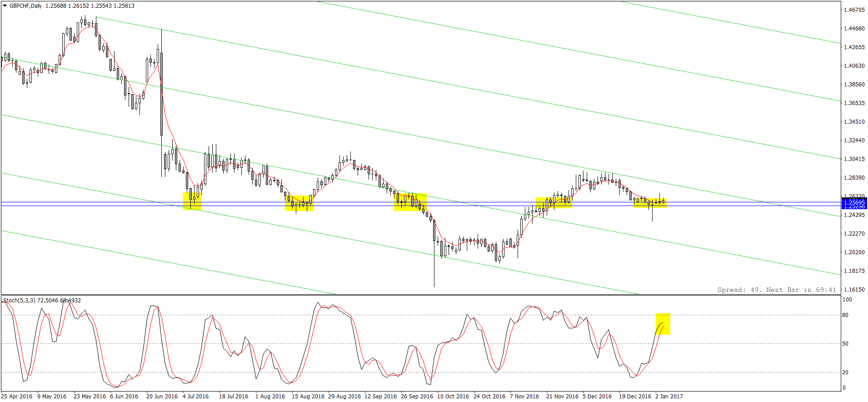868x402 pixels.
Task: Click the 25 Apr 2016 date label
Action: click(x=17, y=396)
